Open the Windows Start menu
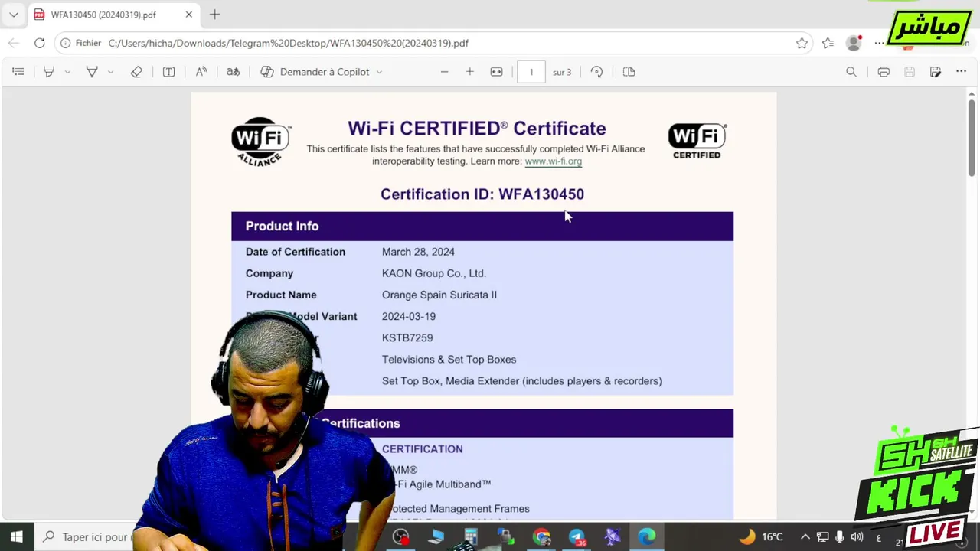Viewport: 980px width, 551px height. point(16,536)
